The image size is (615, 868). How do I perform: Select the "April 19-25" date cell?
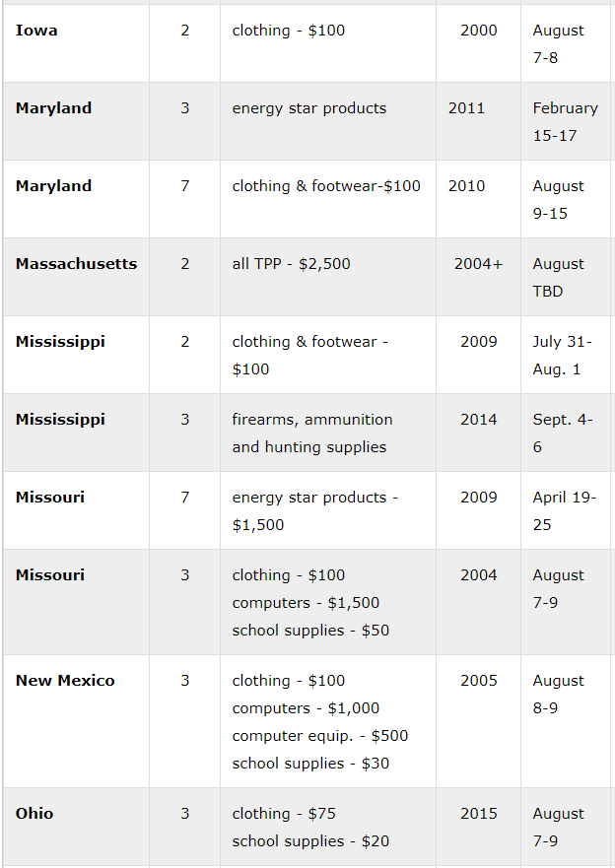(x=564, y=511)
